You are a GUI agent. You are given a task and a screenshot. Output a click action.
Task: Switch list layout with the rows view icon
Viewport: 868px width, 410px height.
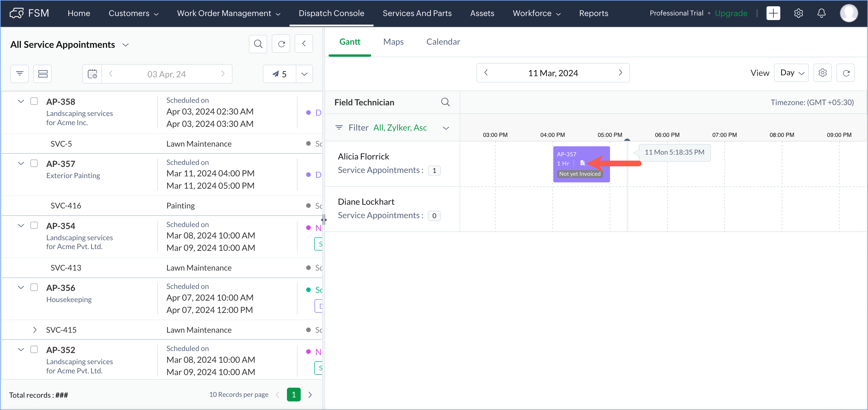pos(42,74)
